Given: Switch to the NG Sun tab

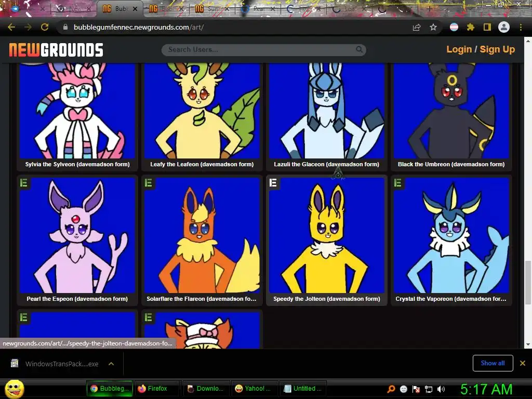Looking at the screenshot, I should [x=212, y=9].
